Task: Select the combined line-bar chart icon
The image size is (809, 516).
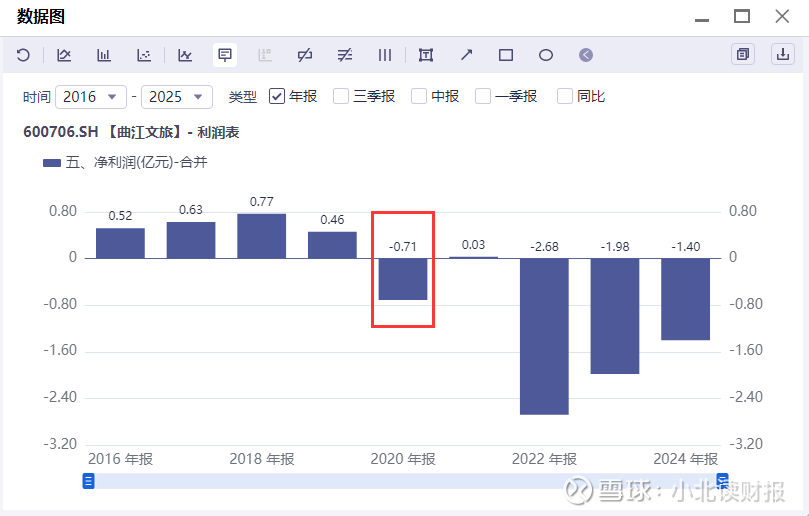Action: click(x=185, y=55)
